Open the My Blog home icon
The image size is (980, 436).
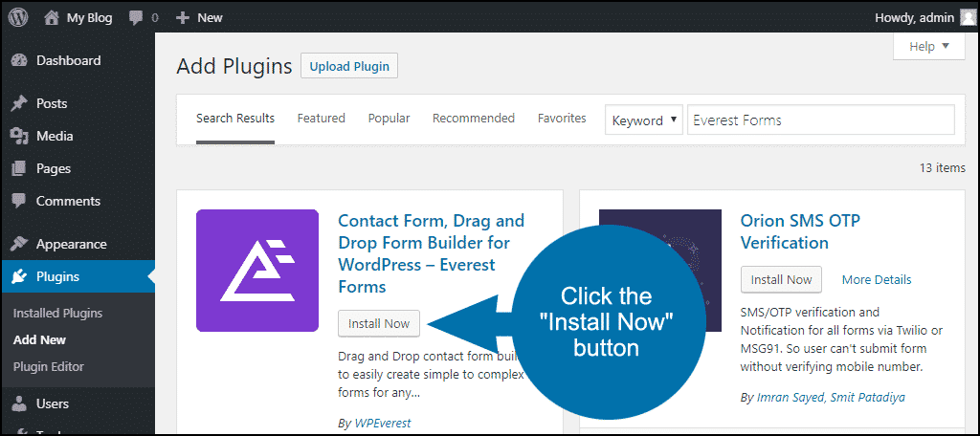pos(52,17)
